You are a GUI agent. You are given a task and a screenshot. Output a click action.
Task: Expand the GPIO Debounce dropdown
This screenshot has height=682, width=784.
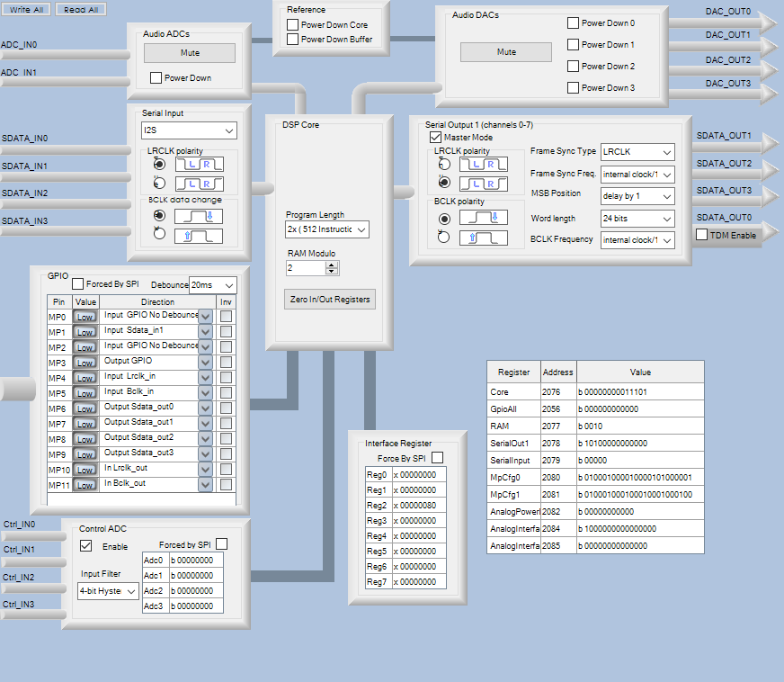[x=213, y=285]
